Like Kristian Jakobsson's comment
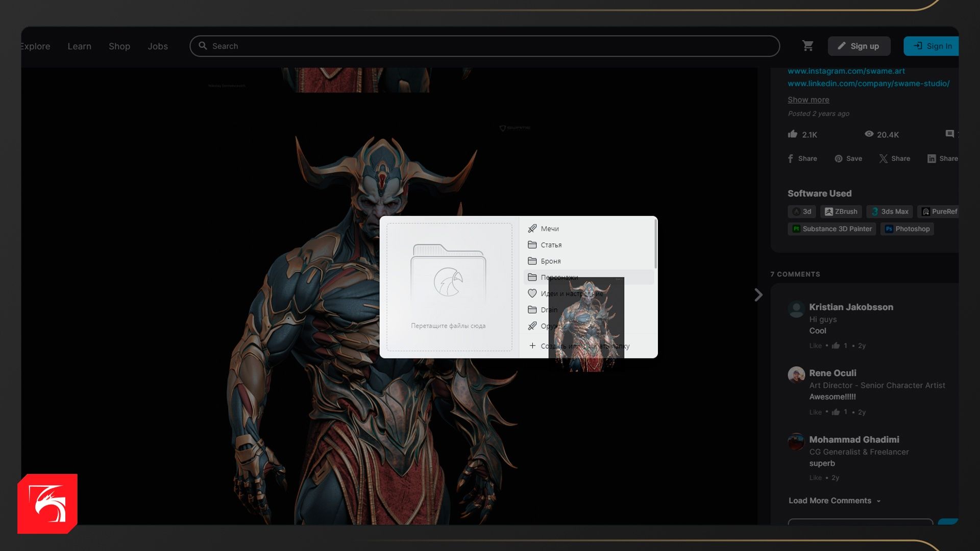Screen dimensions: 980x551 tap(815, 346)
